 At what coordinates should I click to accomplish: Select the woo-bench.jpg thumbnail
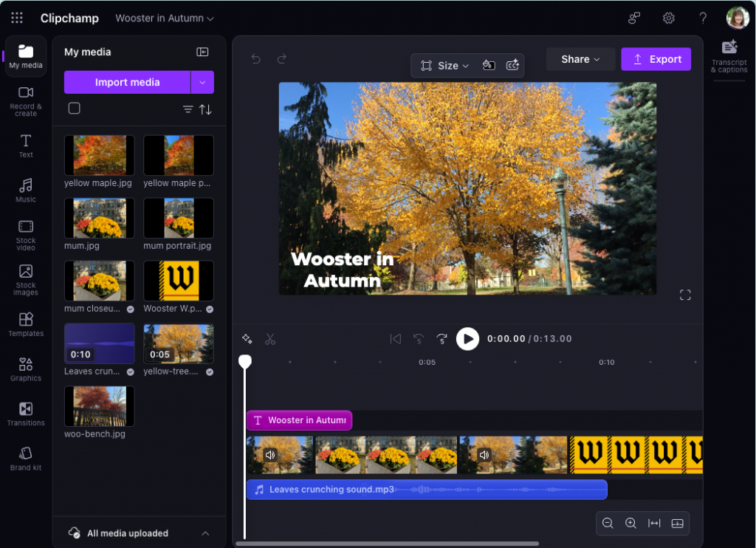(x=100, y=406)
